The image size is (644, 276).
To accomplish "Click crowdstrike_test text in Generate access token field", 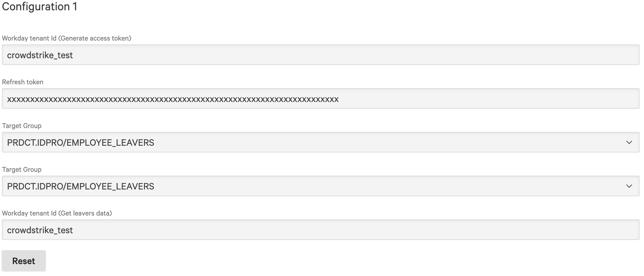I will (x=40, y=55).
